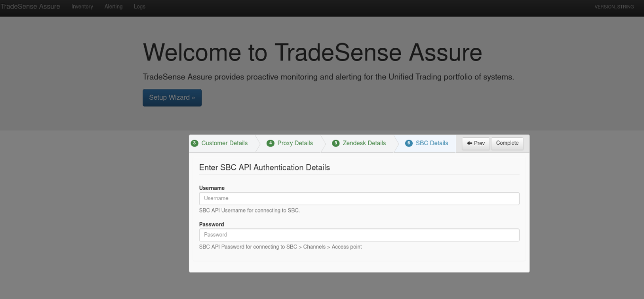Click the 'Welcome to TradeSense Assure' heading
Viewport: 644px width, 299px height.
pyautogui.click(x=313, y=52)
